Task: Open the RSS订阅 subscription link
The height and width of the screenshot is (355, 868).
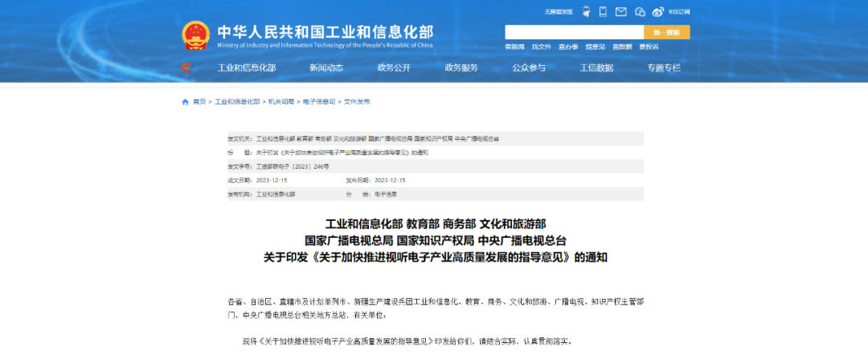Action: pos(678,11)
